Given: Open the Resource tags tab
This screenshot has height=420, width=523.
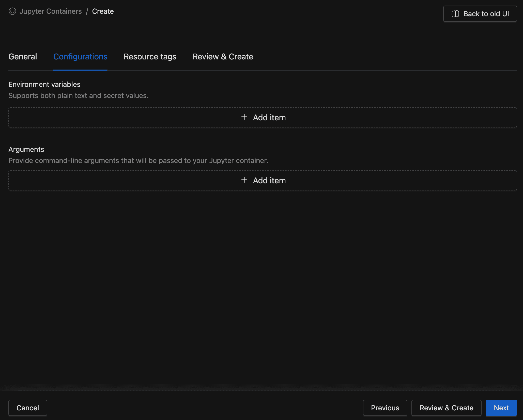Looking at the screenshot, I should pos(150,57).
